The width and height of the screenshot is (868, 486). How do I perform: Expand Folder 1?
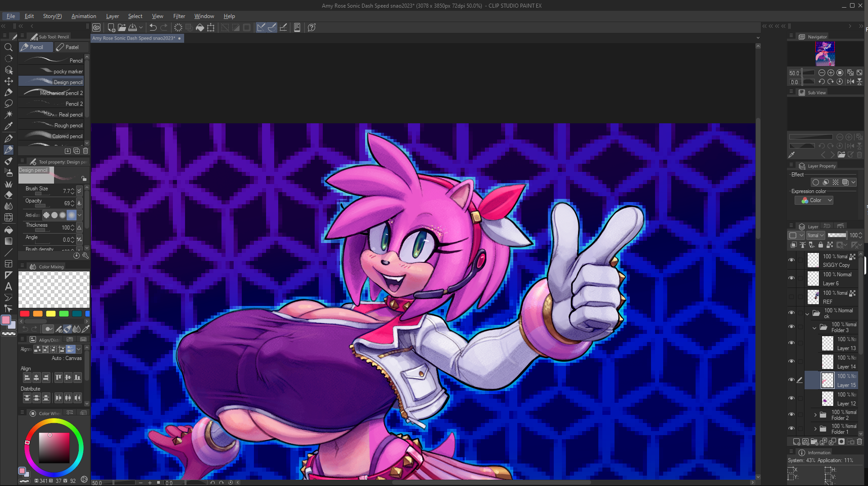point(815,429)
